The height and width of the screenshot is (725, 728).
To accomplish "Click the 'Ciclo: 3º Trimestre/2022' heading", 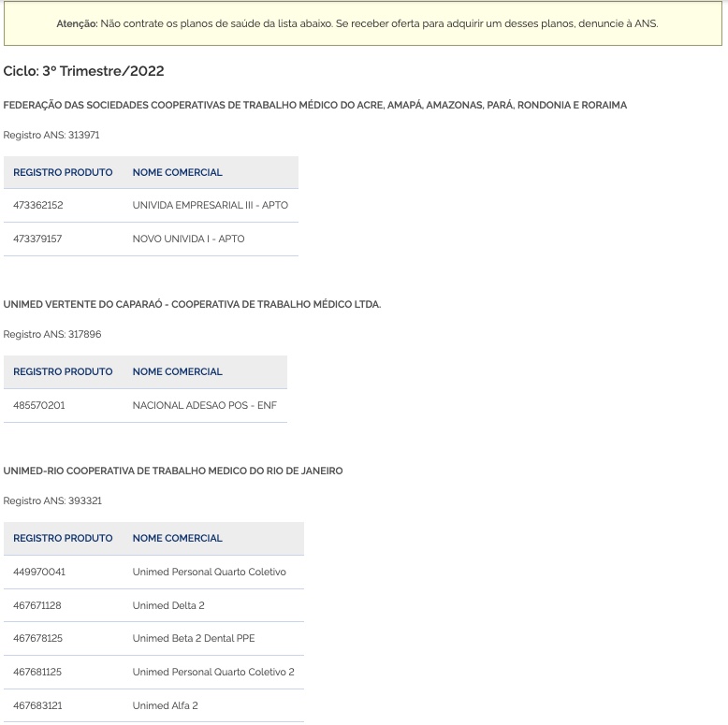I will click(84, 71).
